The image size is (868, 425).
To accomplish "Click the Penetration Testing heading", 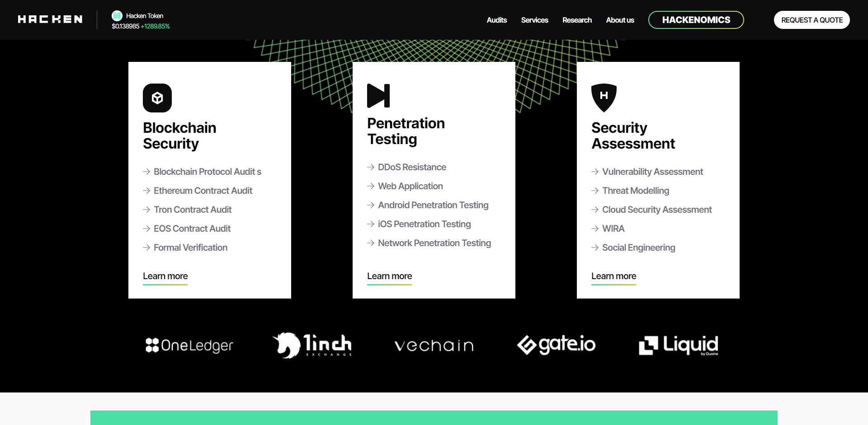I will point(406,131).
